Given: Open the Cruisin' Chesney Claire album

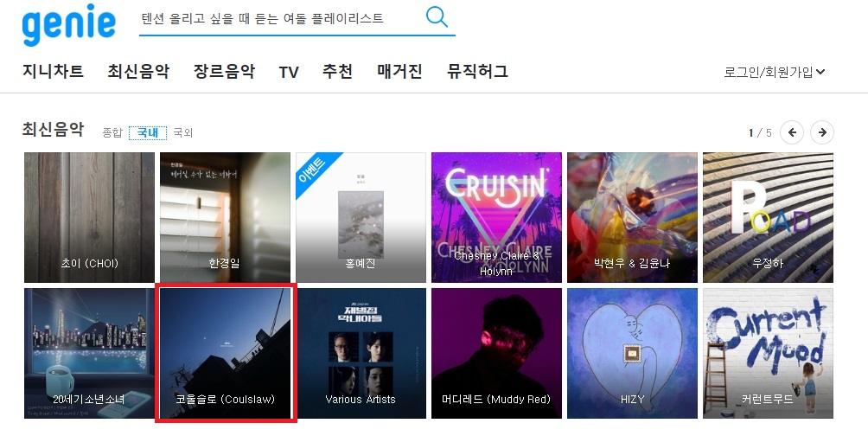Looking at the screenshot, I should 496,218.
